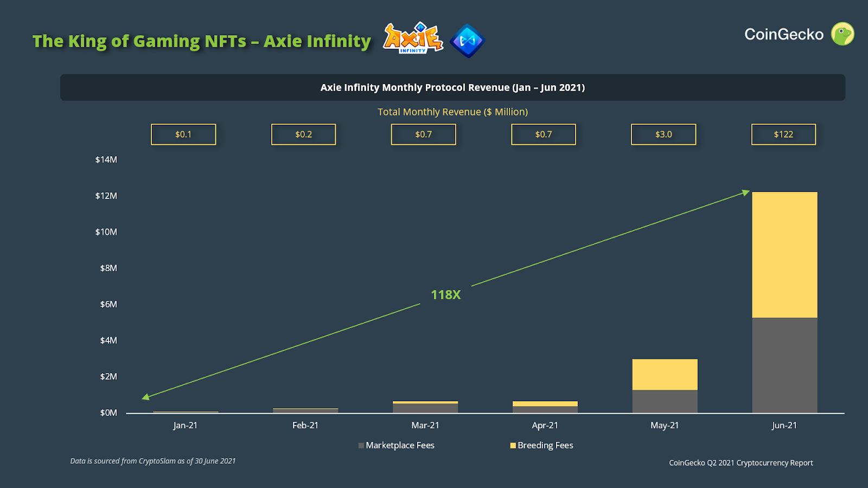Click the yellow Breeding Fees legend swatch
Viewport: 868px width, 488px height.
click(513, 446)
